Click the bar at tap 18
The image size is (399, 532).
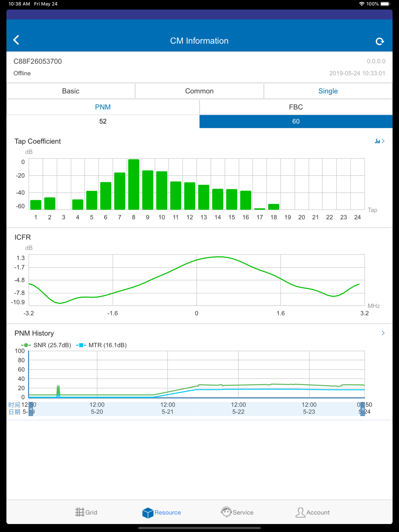pos(274,207)
